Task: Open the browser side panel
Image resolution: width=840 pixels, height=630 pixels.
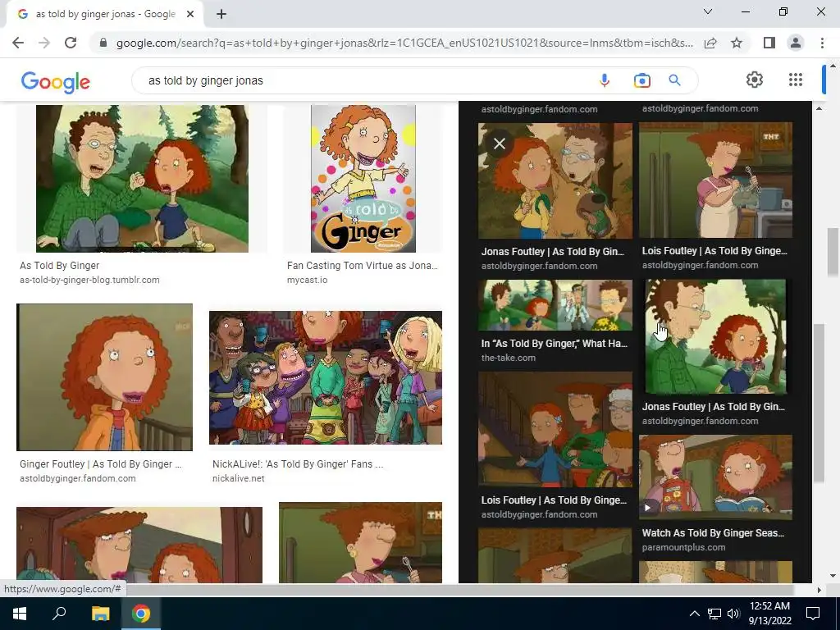Action: 769,43
